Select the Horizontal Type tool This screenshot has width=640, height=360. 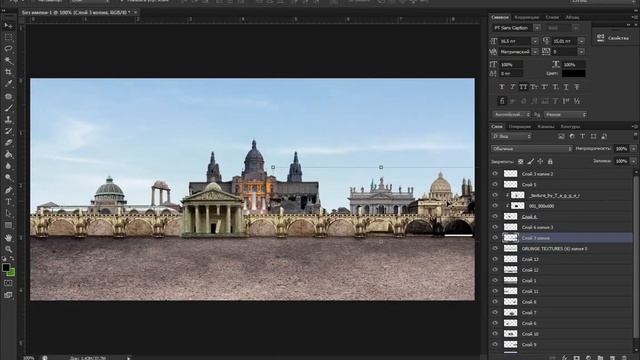click(x=8, y=202)
